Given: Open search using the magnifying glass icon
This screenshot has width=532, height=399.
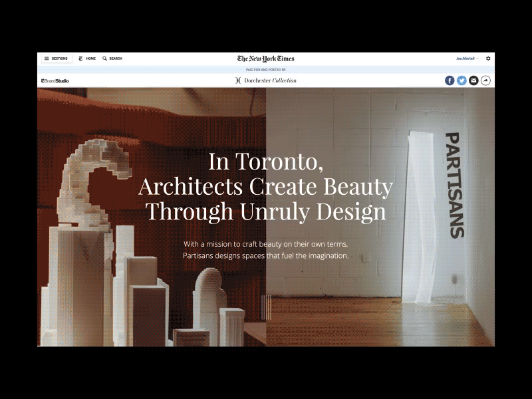Looking at the screenshot, I should (104, 59).
